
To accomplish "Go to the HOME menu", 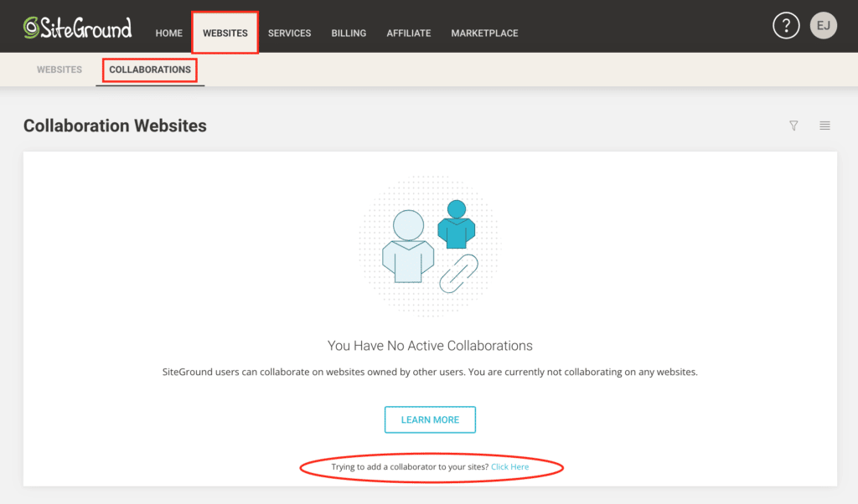I will coord(168,33).
